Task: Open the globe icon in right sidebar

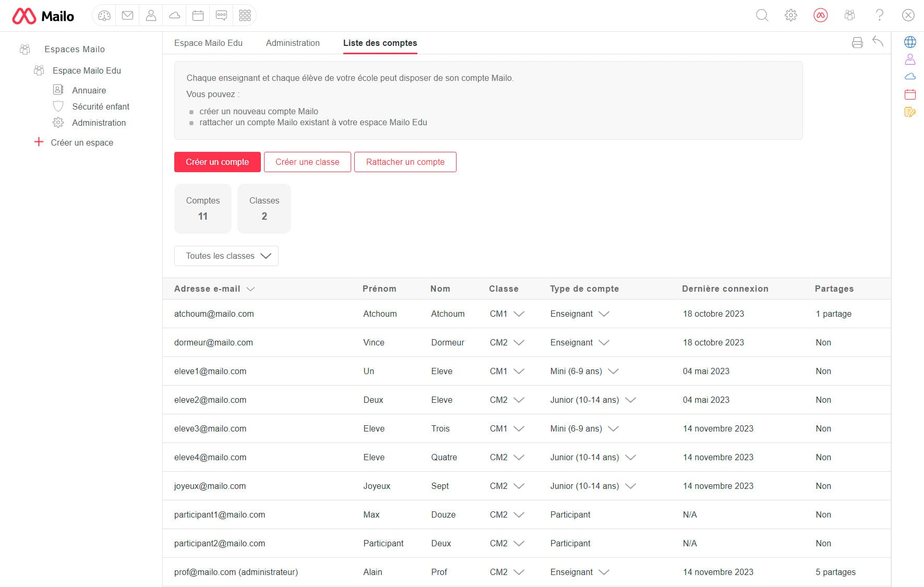Action: coord(910,42)
